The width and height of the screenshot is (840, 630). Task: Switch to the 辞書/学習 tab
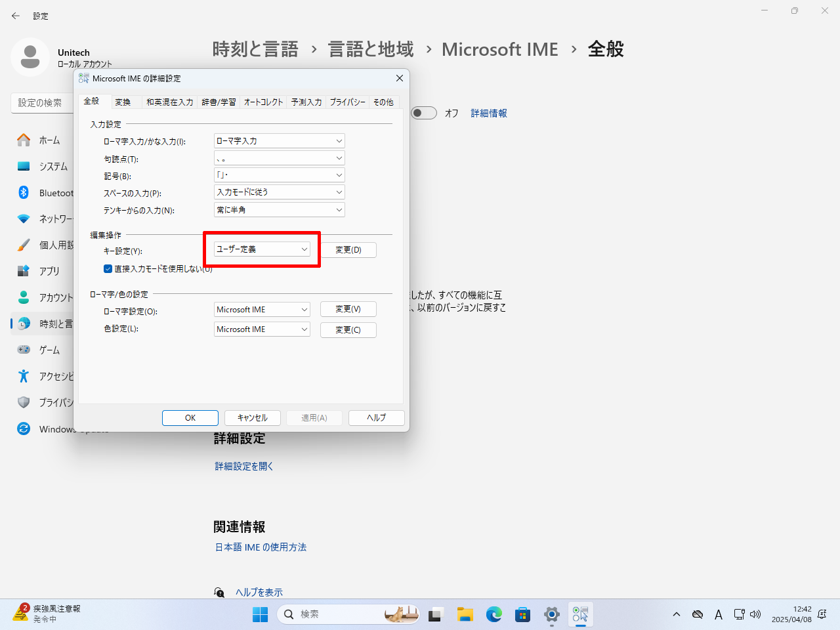(219, 102)
